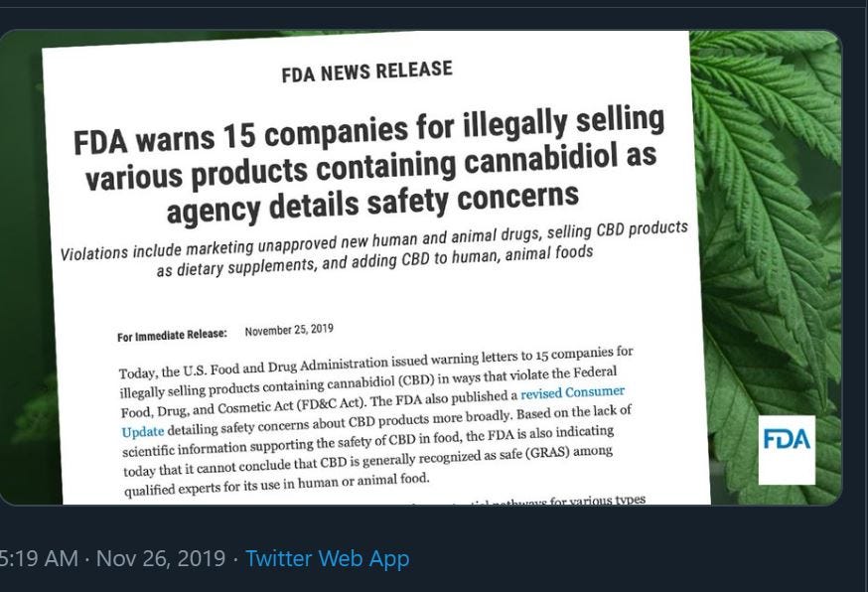The image size is (868, 592).
Task: Click the tweet timestamp 5:19 AM
Action: (38, 558)
